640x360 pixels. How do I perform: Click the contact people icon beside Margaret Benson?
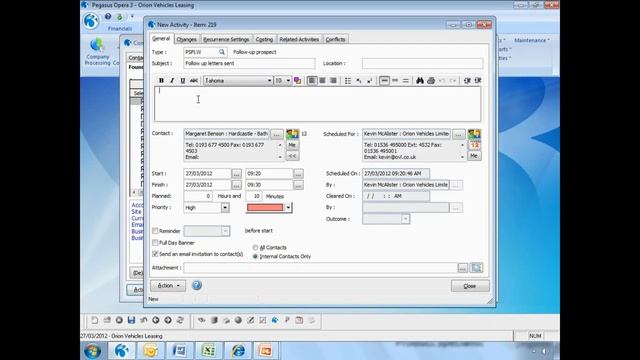(x=292, y=133)
